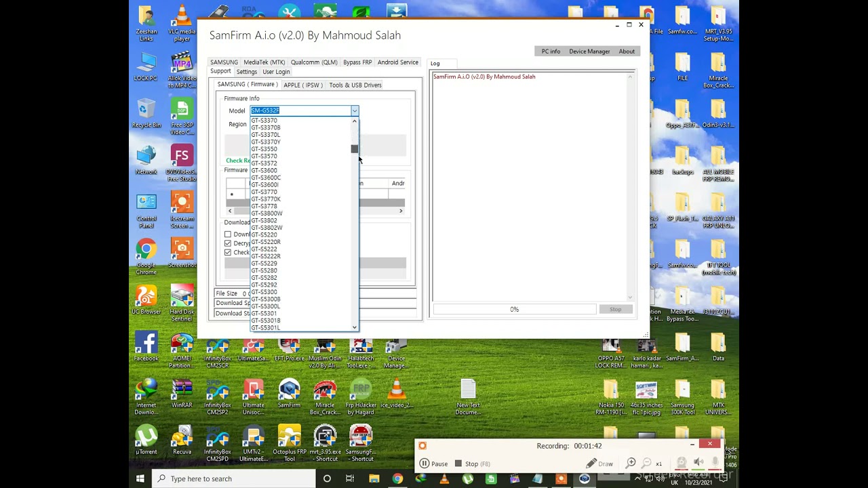Click the PC info button
The image size is (868, 488).
[x=551, y=52]
